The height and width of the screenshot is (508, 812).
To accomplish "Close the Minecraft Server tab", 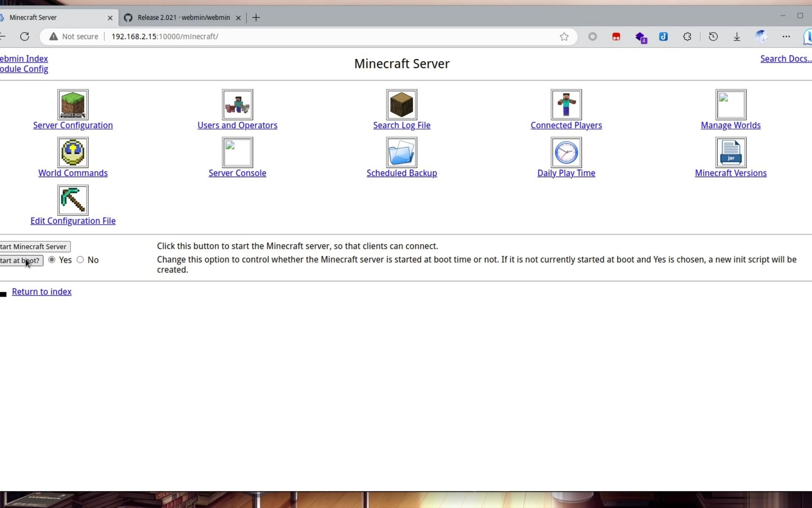I will 110,18.
